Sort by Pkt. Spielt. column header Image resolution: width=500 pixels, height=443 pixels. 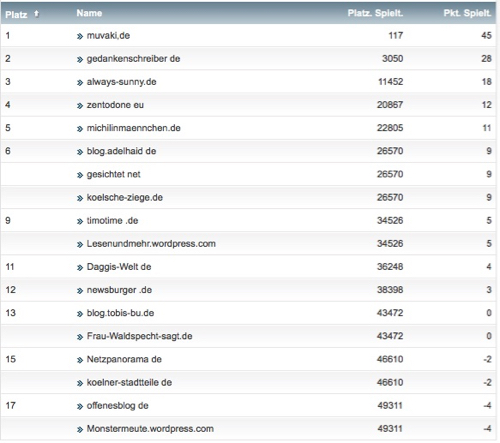coord(467,13)
